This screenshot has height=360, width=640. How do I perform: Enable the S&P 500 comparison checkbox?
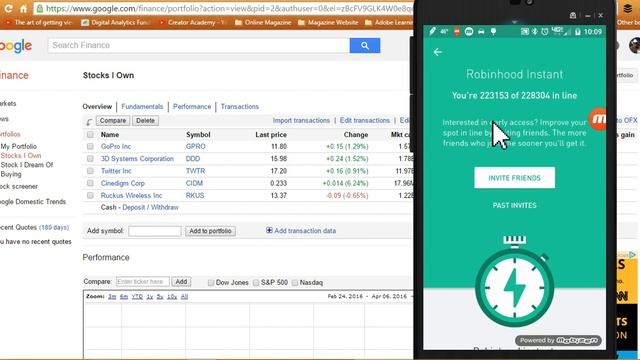[x=256, y=282]
